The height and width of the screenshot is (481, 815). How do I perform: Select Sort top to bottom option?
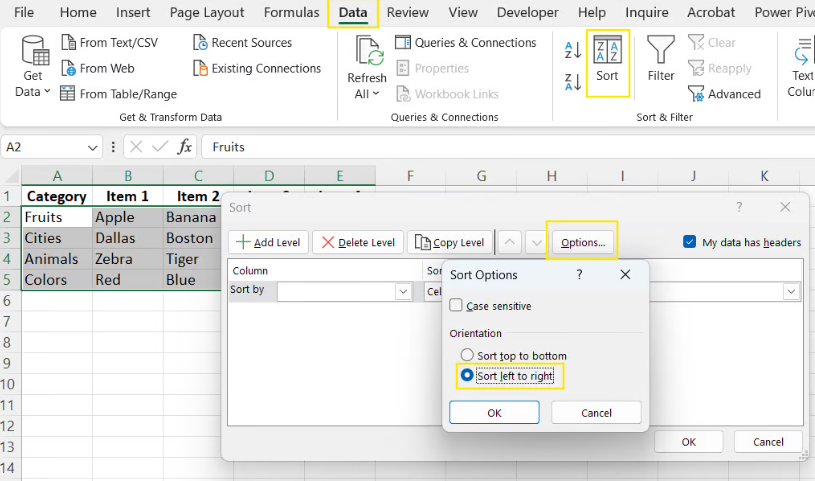467,355
